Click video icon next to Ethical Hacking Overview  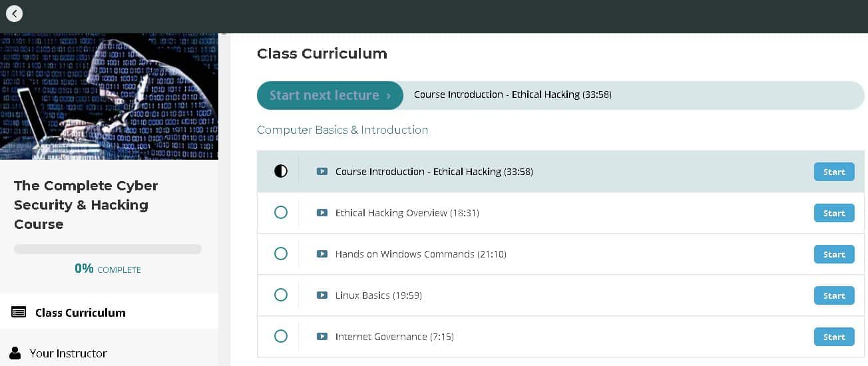coord(322,213)
